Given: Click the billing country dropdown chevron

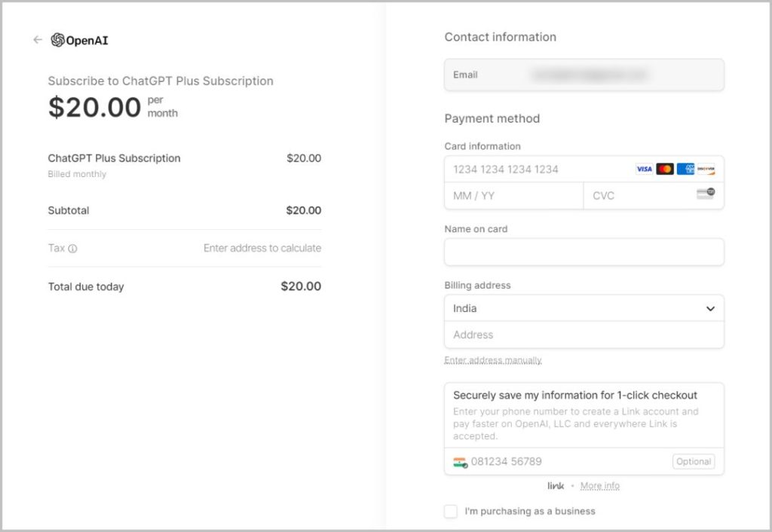Looking at the screenshot, I should click(x=710, y=308).
